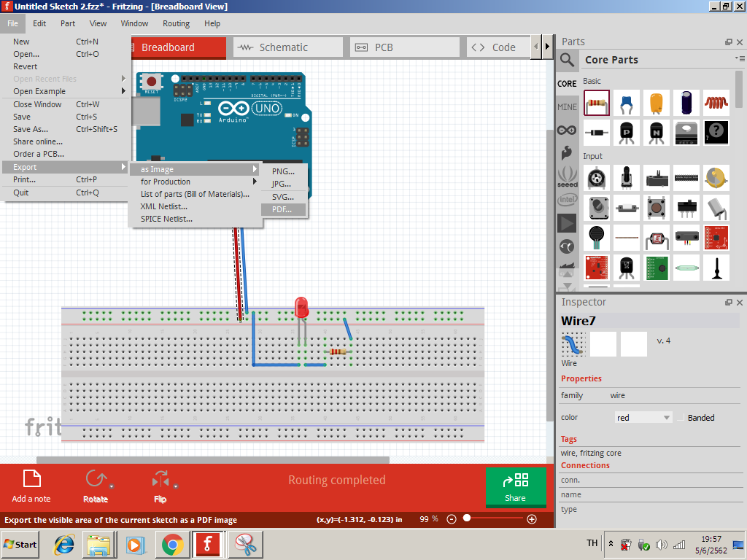Select the MINE parts bin
This screenshot has width=747, height=560.
(567, 106)
